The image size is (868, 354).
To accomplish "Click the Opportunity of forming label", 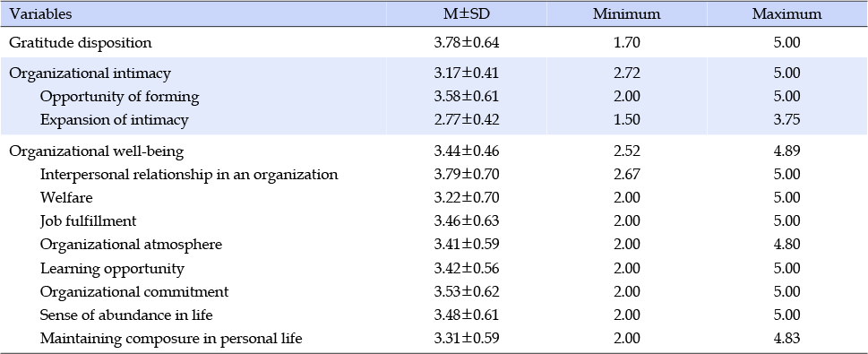I will pyautogui.click(x=119, y=97).
